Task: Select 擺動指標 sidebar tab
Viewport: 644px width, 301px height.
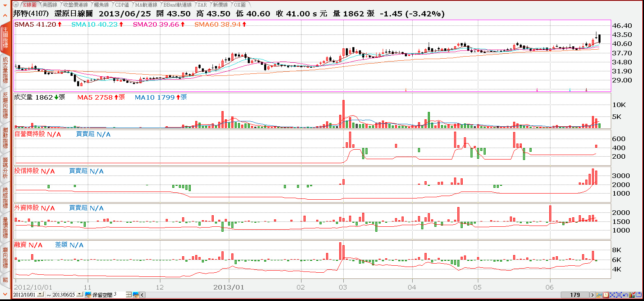Action: click(x=5, y=138)
